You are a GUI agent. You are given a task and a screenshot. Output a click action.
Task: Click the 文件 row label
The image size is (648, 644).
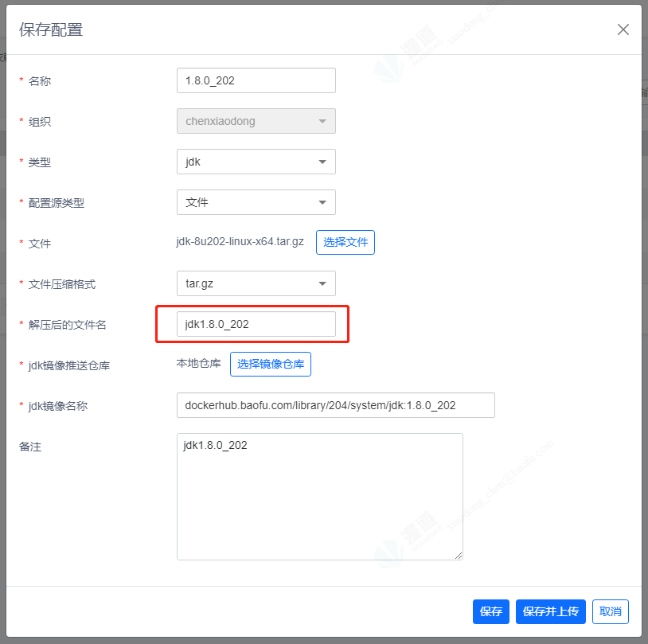[39, 244]
